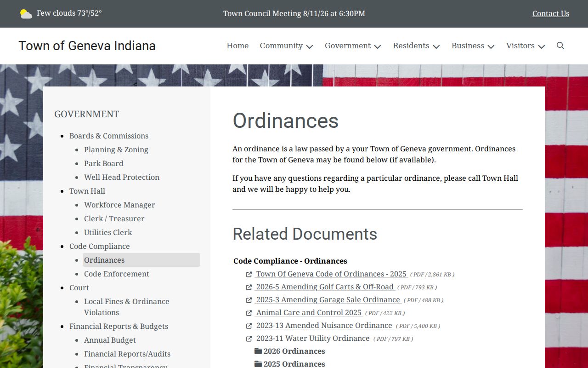Open Planning & Zoning sidebar link
The image size is (588, 368).
coord(116,149)
